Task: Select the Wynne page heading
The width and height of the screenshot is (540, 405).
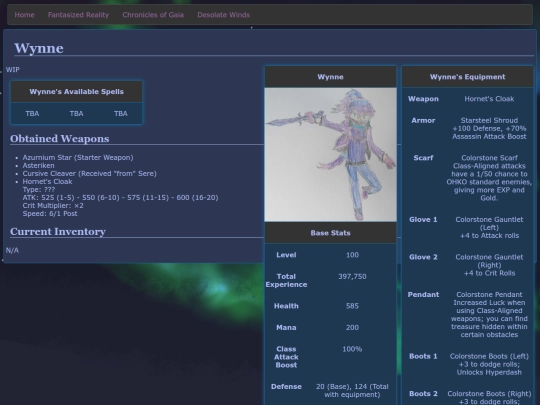Action: pyautogui.click(x=39, y=48)
